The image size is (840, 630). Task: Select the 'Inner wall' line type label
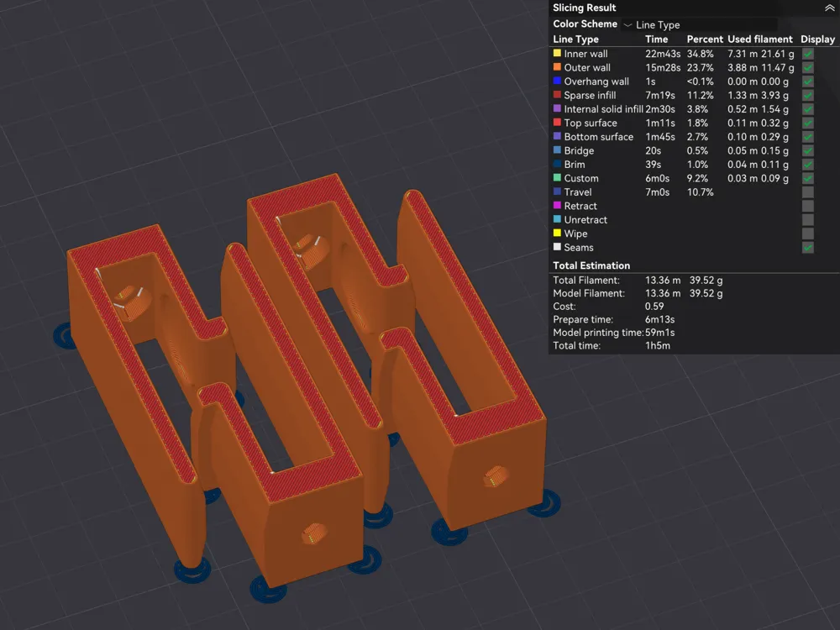(585, 54)
